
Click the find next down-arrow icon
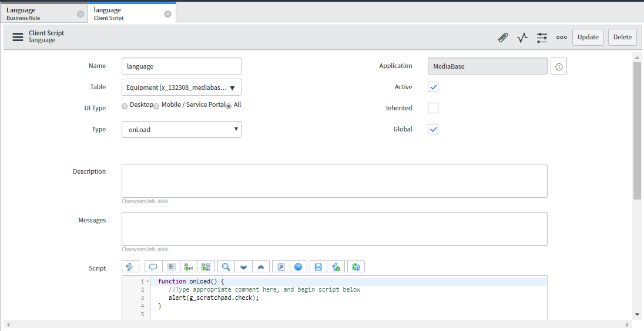coord(243,266)
